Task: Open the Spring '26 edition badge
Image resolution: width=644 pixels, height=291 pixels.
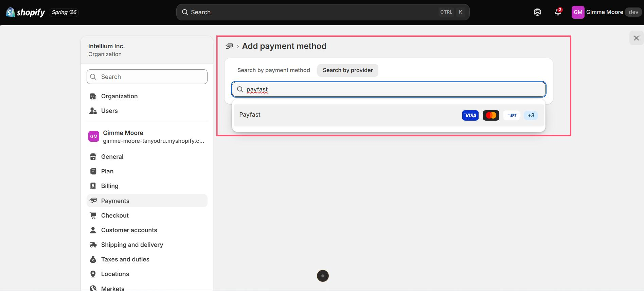Action: [64, 12]
